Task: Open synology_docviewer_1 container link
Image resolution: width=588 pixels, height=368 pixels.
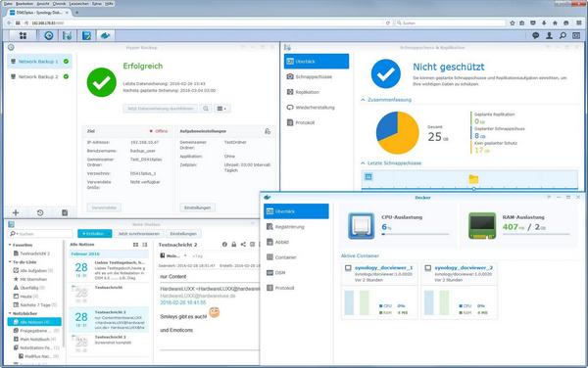Action: (x=383, y=268)
